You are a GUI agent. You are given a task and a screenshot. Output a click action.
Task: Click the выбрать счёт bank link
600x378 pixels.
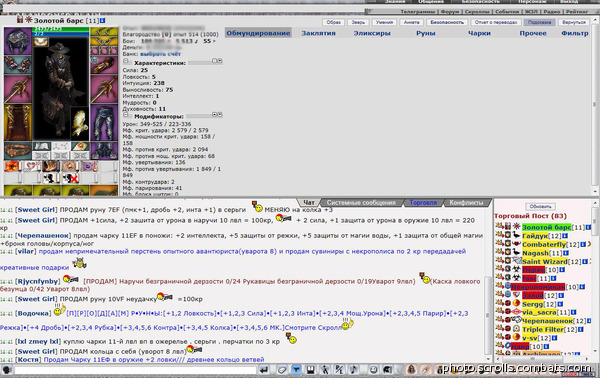coord(160,54)
